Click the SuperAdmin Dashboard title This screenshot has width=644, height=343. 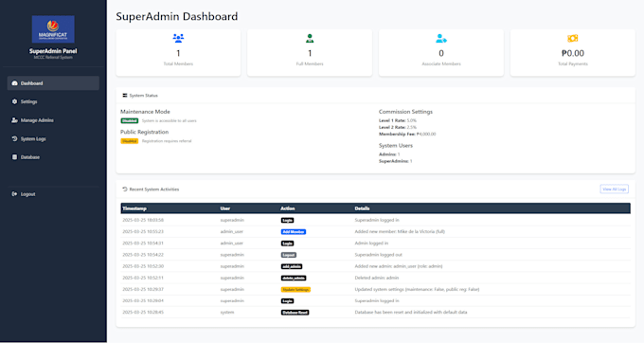(176, 16)
